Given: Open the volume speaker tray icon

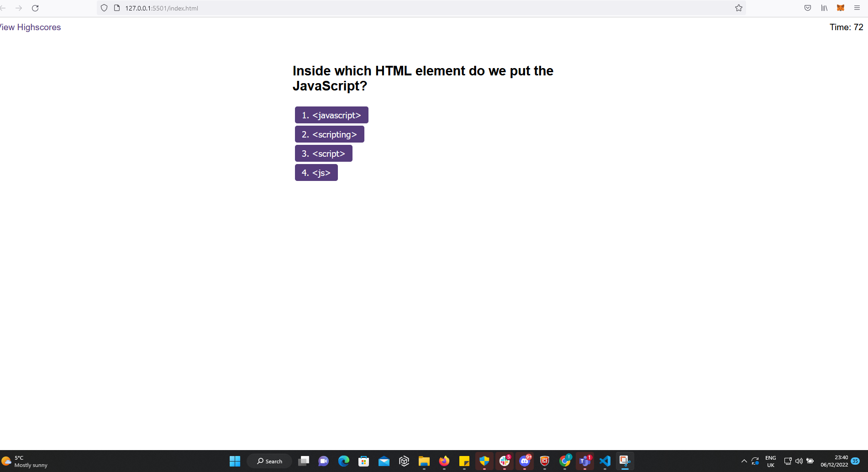Looking at the screenshot, I should tap(799, 461).
